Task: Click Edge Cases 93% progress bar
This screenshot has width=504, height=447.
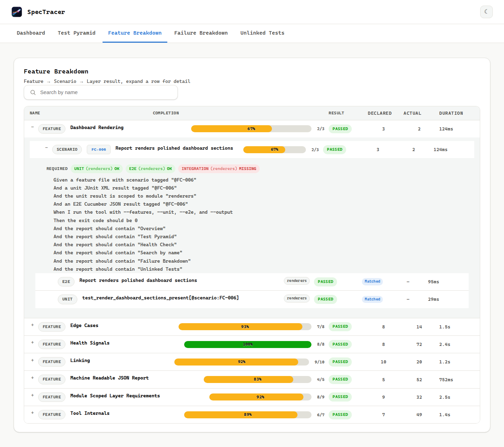Action: 245,327
